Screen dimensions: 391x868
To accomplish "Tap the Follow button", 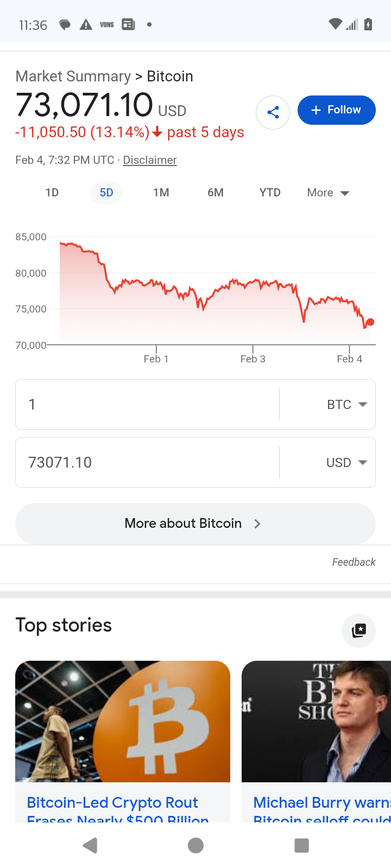I will (336, 110).
